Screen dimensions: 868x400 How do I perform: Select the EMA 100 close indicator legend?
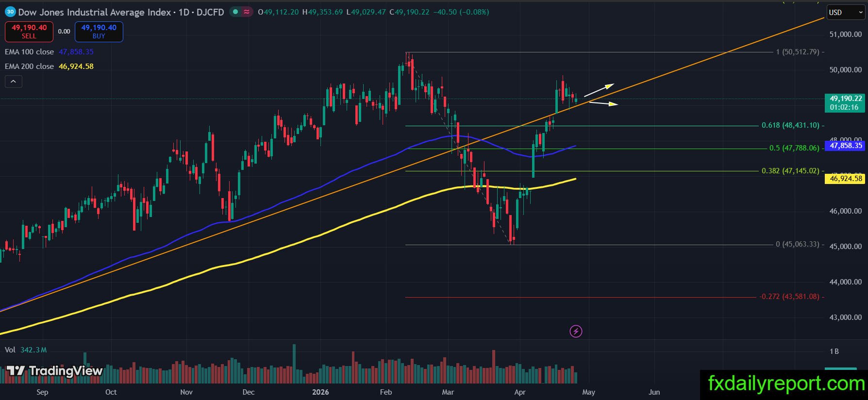coord(29,52)
